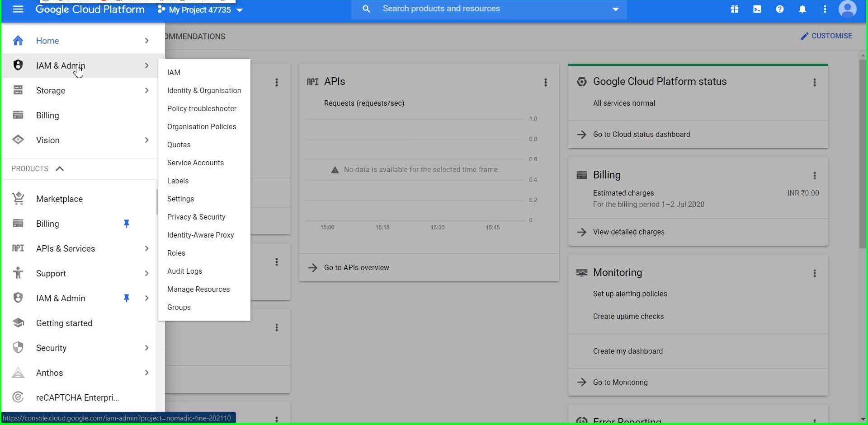Unpin IAM & Admin from the menu

coord(127,298)
